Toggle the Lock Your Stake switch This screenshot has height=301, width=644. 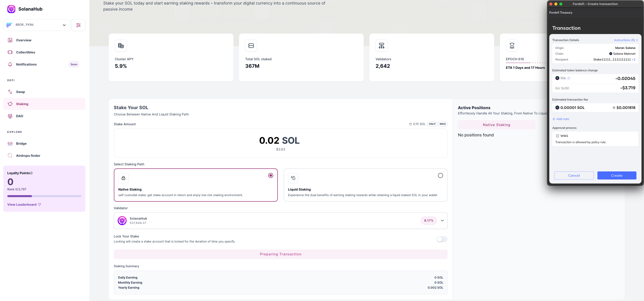coord(442,239)
